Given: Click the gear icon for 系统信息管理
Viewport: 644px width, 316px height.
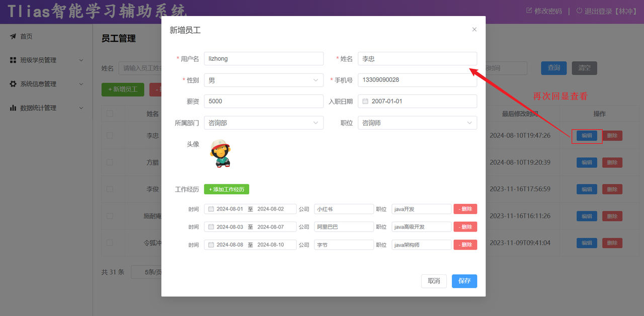Looking at the screenshot, I should [x=13, y=84].
